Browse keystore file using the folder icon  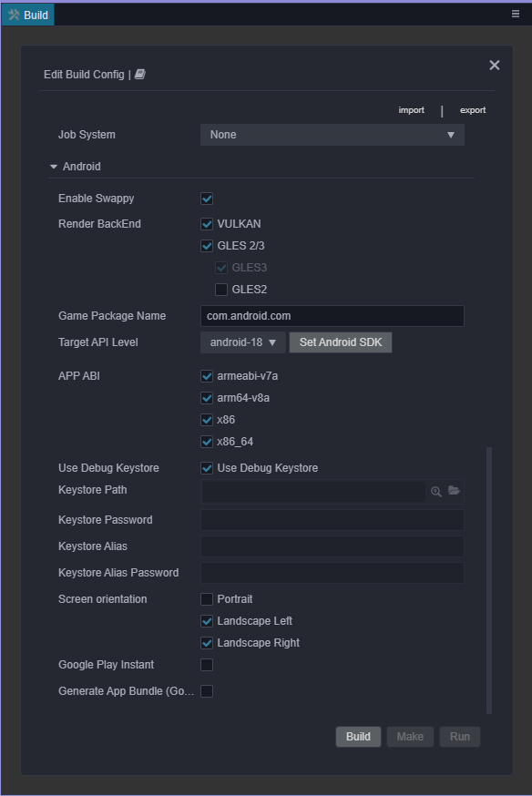[x=453, y=492]
